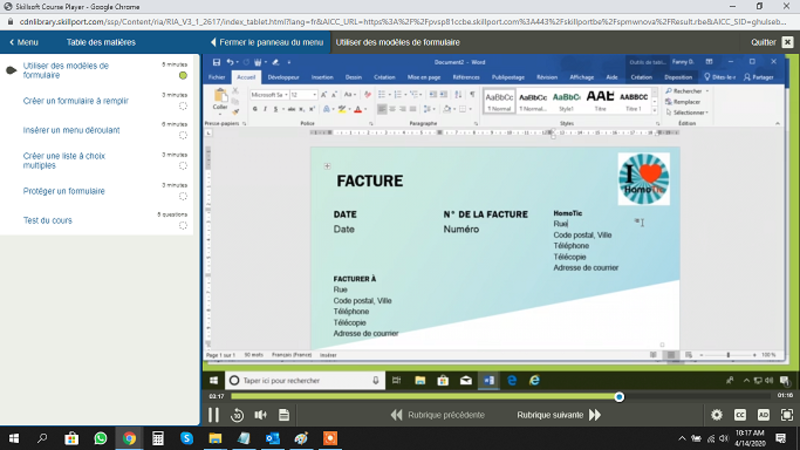Image resolution: width=800 pixels, height=450 pixels.
Task: Click the Partager share button
Action: pyautogui.click(x=758, y=78)
